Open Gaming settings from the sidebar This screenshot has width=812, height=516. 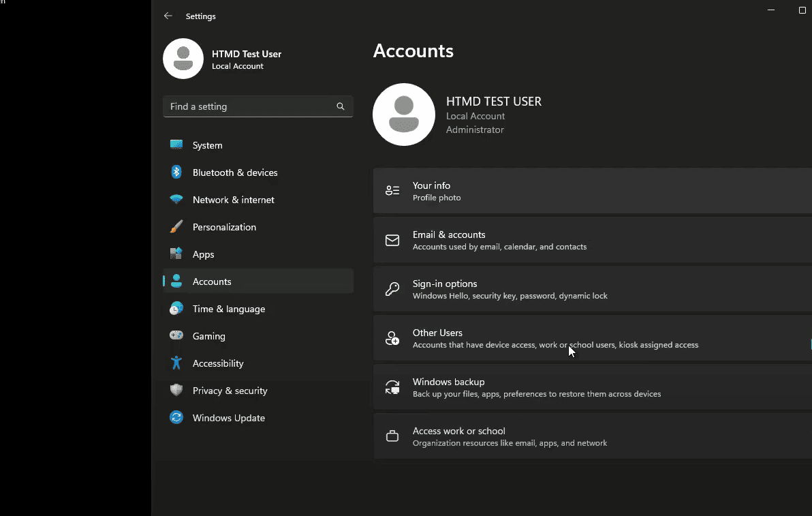click(209, 336)
